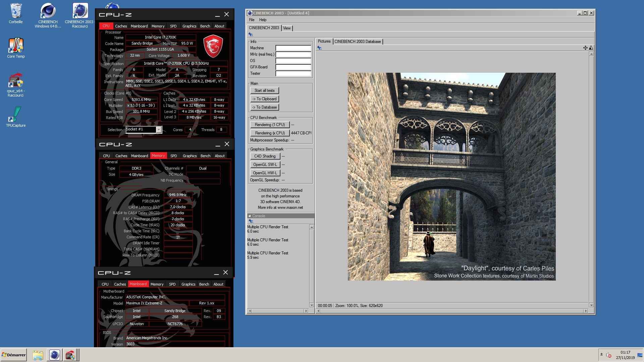Screen dimensions: 644x362
Task: Switch to CPU-Z taskbar button
Action: (70, 355)
